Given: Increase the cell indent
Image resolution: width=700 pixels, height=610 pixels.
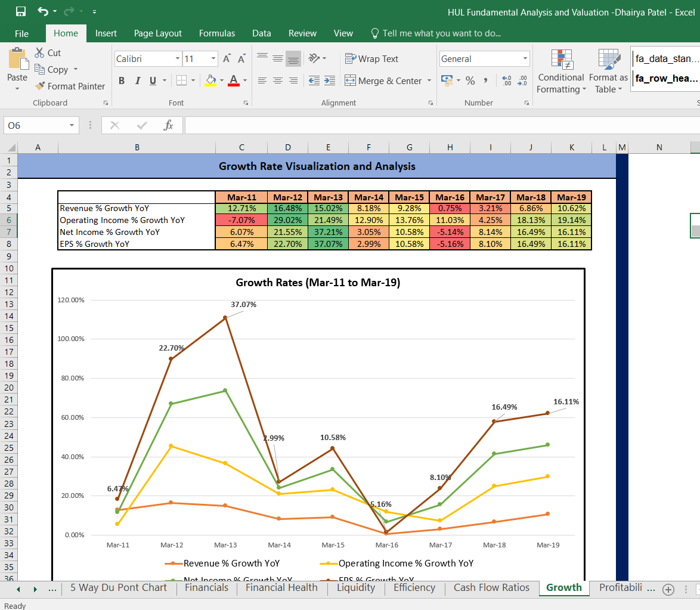Looking at the screenshot, I should click(330, 80).
